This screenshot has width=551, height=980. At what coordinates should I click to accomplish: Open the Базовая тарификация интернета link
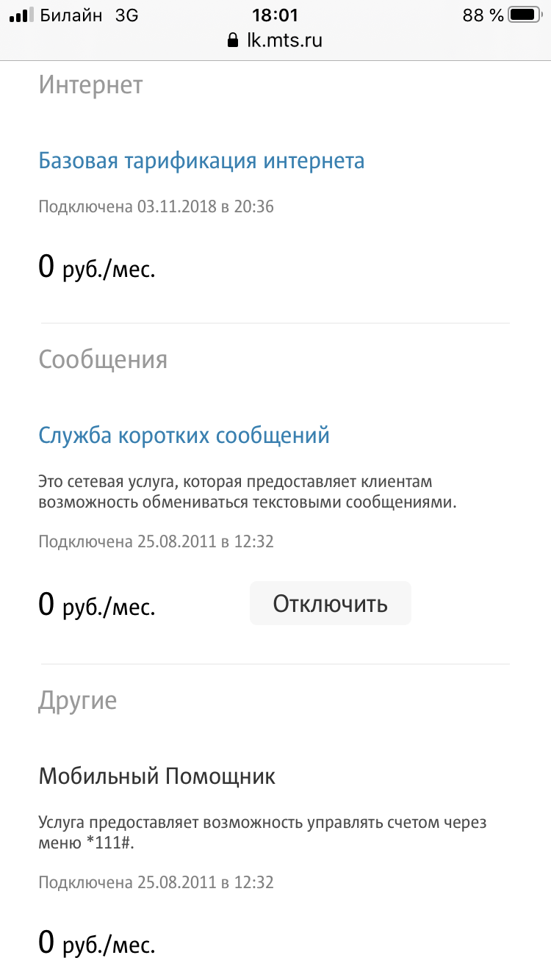click(201, 161)
